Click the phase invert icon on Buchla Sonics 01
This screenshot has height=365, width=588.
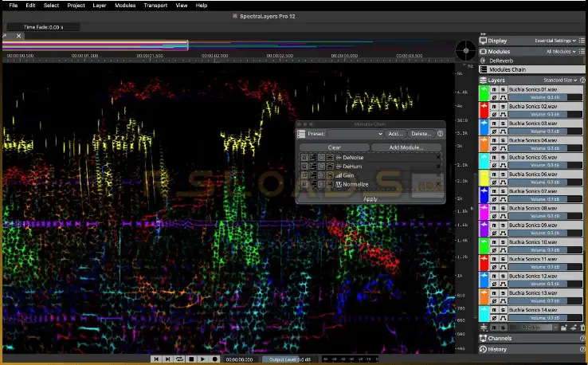(494, 99)
